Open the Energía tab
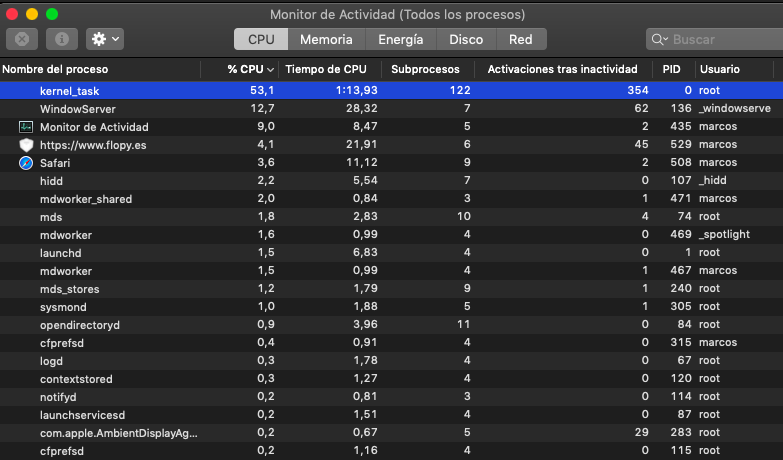The height and width of the screenshot is (460, 783). tap(400, 39)
